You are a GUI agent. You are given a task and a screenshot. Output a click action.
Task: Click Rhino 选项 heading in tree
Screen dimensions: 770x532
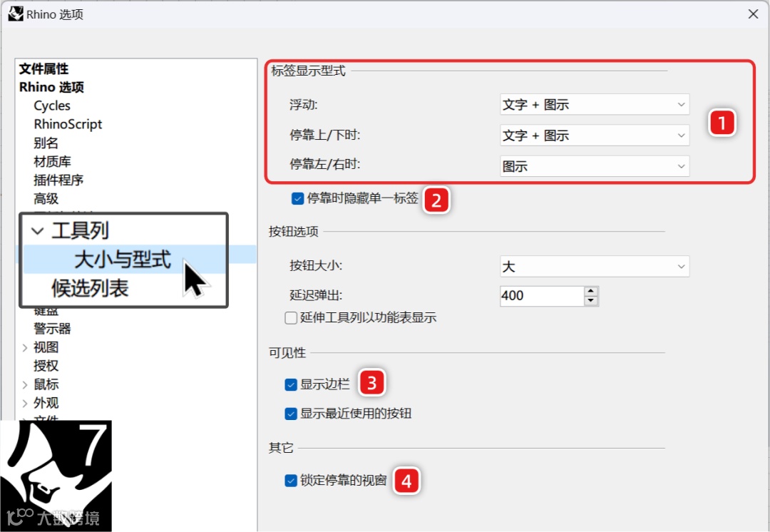click(51, 88)
